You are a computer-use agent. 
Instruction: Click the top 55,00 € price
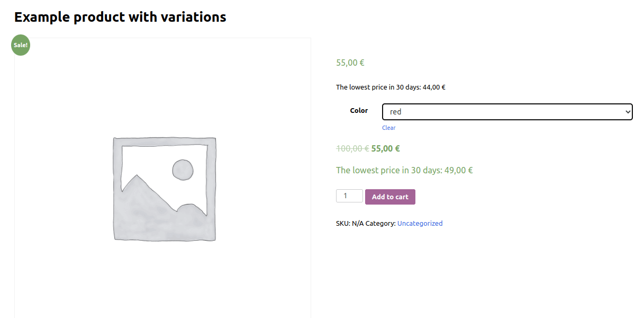(350, 63)
